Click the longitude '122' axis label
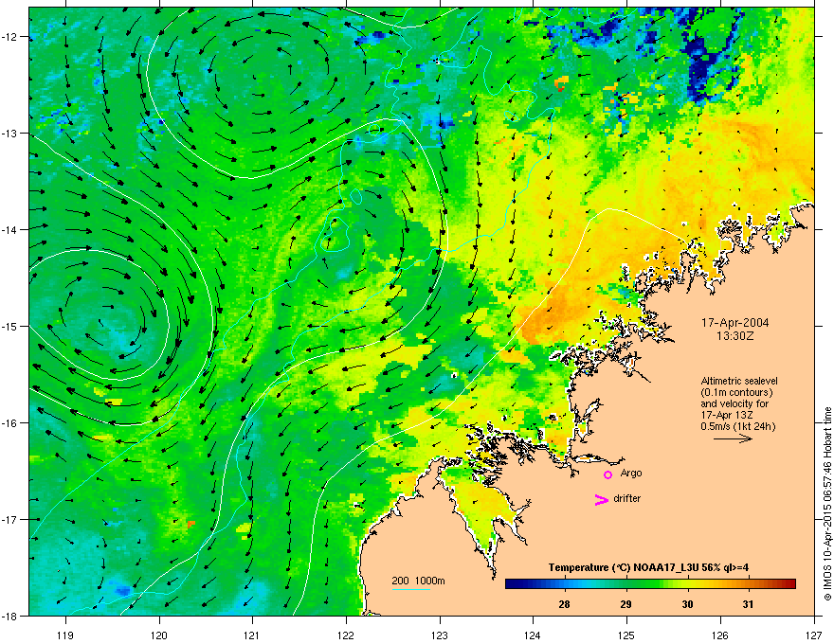Screen dimensions: 834x644 click(346, 635)
